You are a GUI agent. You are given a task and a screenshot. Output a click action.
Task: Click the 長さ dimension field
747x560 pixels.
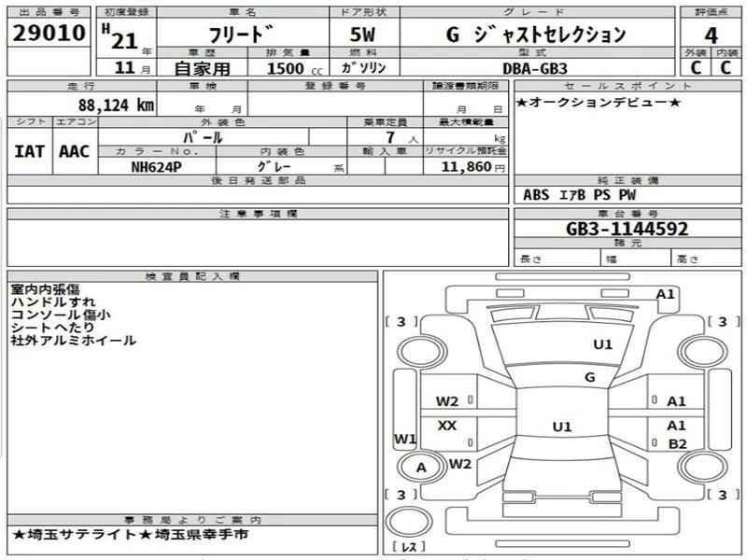557,259
